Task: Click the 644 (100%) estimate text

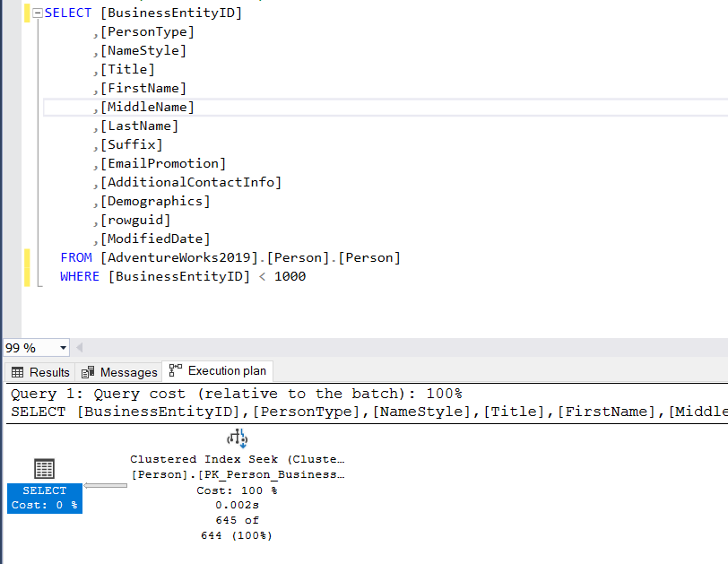Action: click(237, 535)
